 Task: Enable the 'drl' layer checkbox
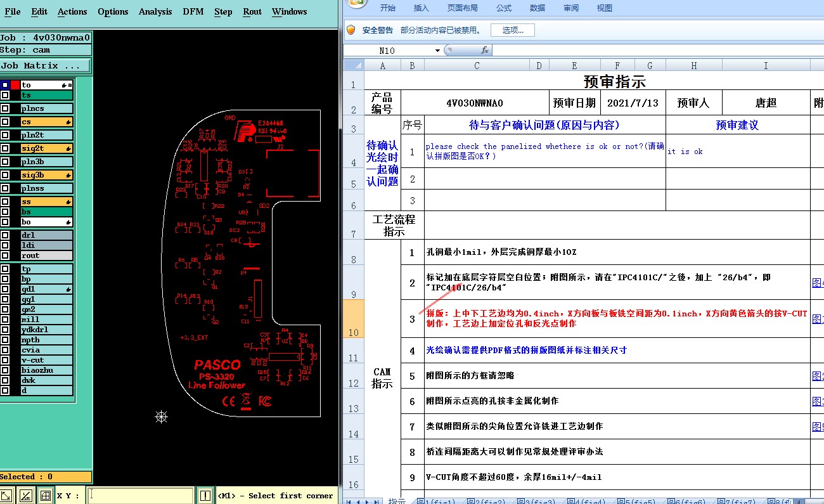click(x=5, y=235)
